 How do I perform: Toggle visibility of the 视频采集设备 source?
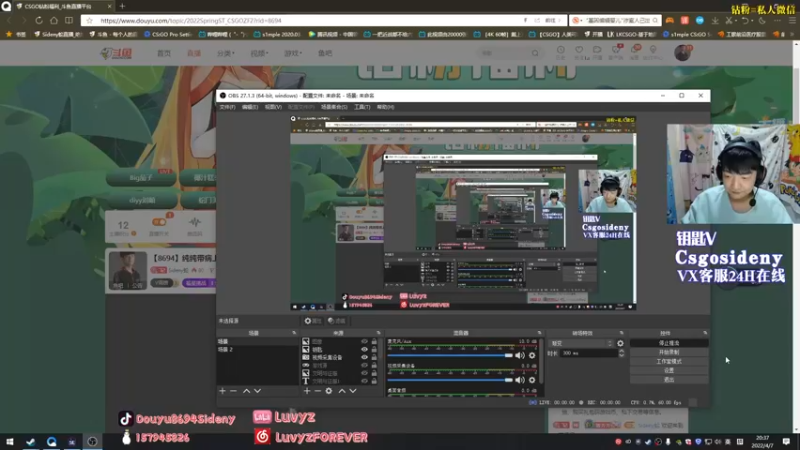[x=364, y=357]
